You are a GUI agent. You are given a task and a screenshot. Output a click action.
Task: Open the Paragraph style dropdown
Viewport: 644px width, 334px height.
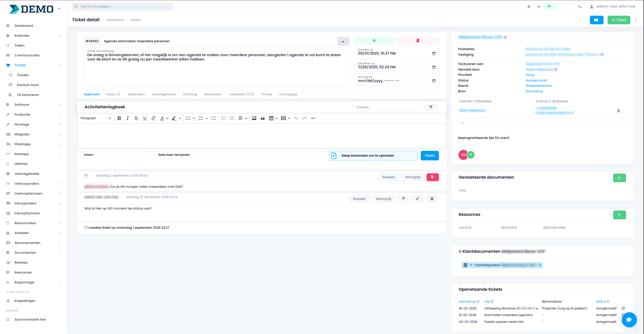tap(96, 118)
